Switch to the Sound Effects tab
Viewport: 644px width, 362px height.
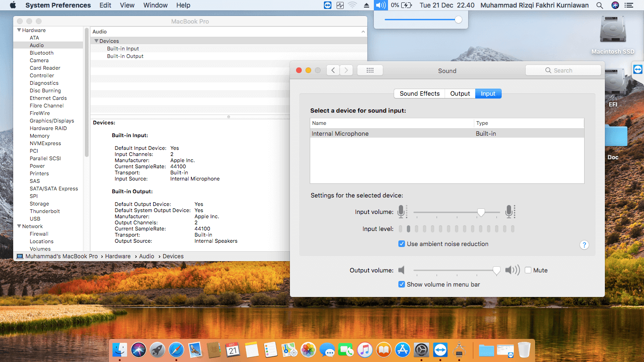(x=420, y=93)
